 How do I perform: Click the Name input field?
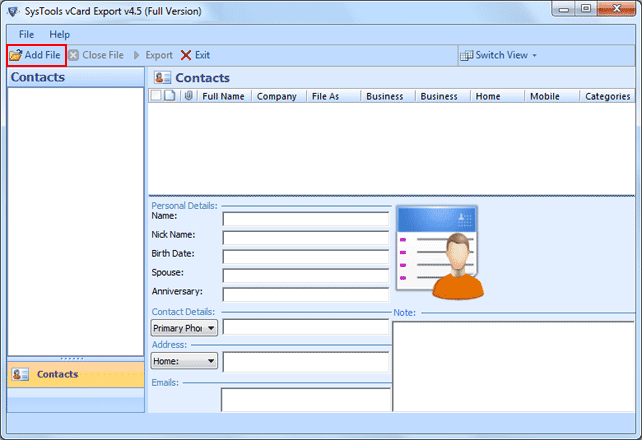[306, 219]
